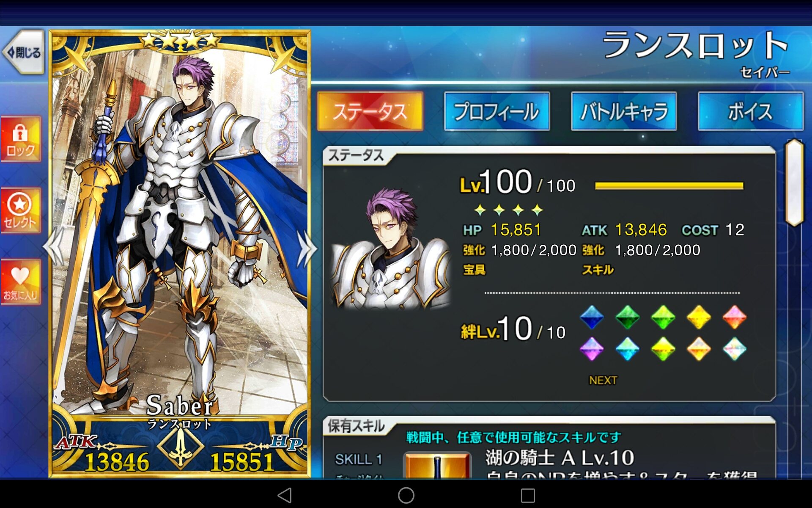The width and height of the screenshot is (812, 508).
Task: Open the ボイス voice tab
Action: (751, 111)
